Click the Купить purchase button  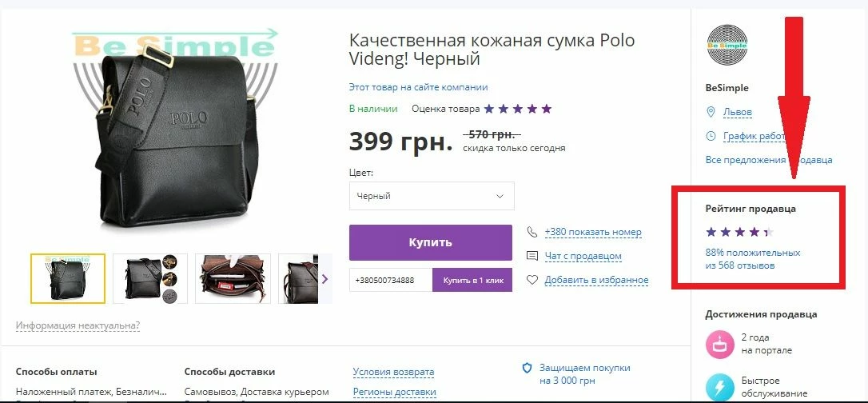[x=431, y=242]
